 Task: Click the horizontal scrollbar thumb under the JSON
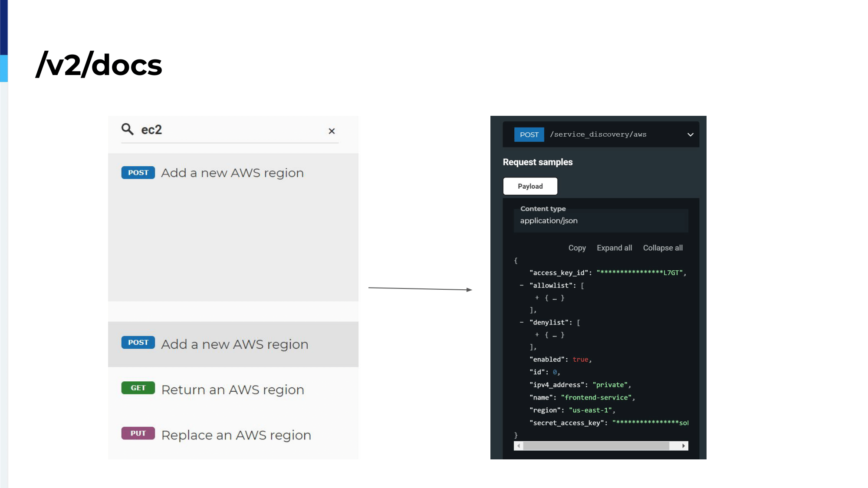point(596,446)
